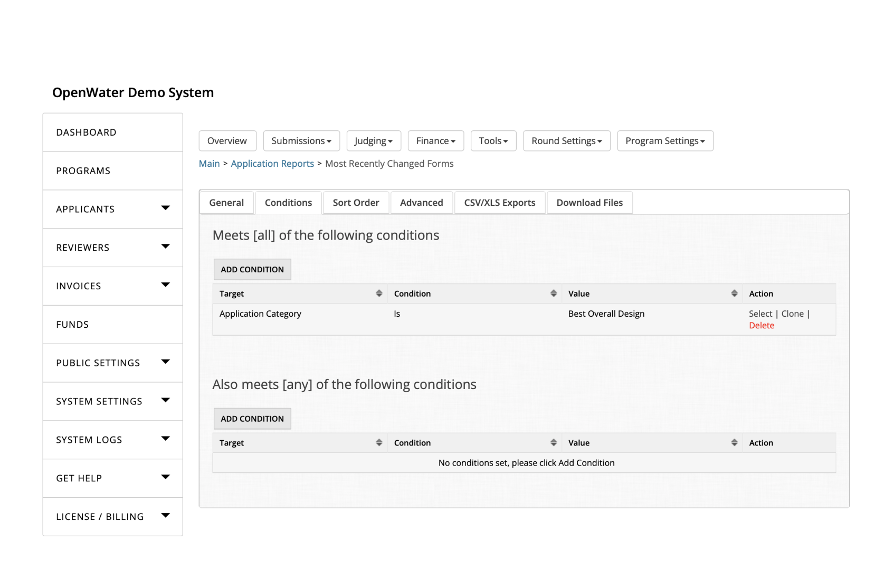Expand the Applicants sidebar section arrow
The height and width of the screenshot is (588, 894).
point(165,209)
